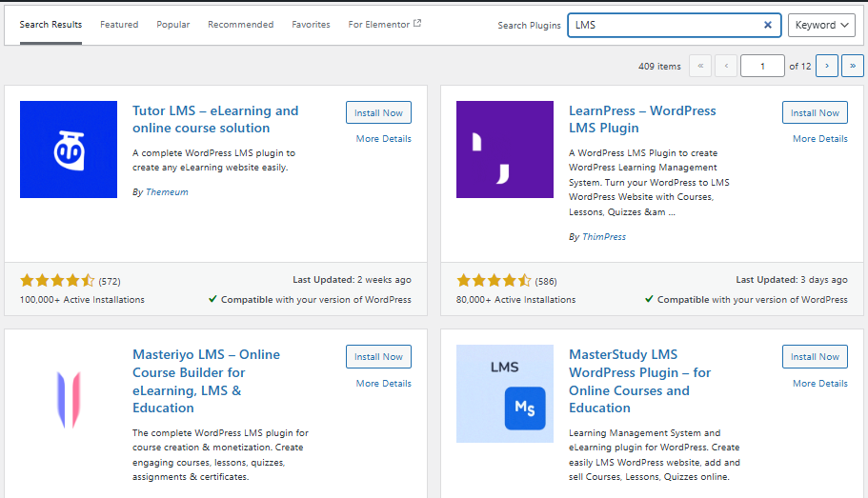Click the LearnPress purple plugin logo
The height and width of the screenshot is (498, 868).
coord(505,149)
